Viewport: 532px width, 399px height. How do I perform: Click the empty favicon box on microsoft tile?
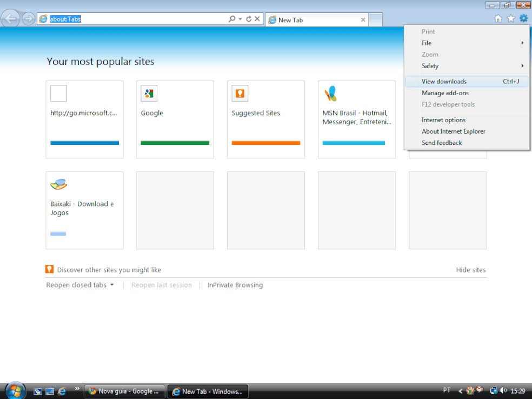pos(59,94)
